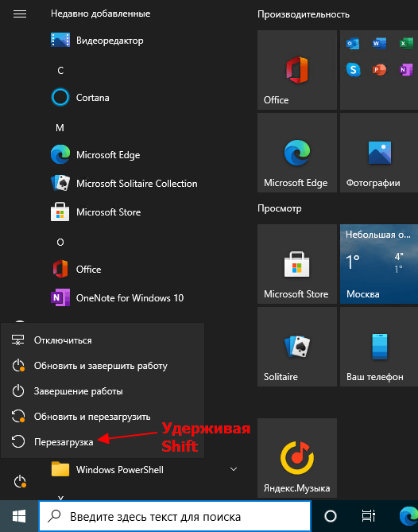Open the Ваш телефон tile
418x532 pixels.
(379, 347)
